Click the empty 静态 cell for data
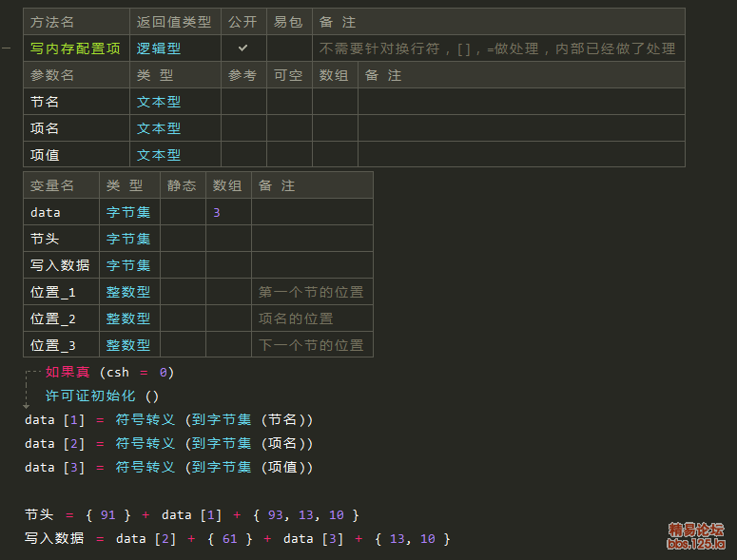Screen dimensions: 737x560 183,212
